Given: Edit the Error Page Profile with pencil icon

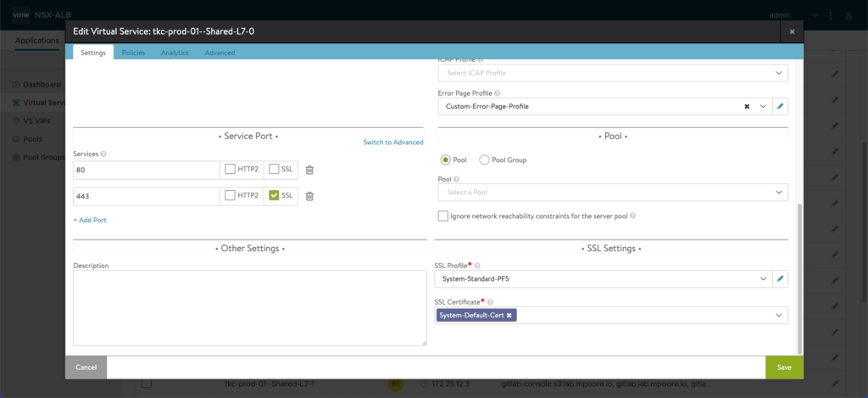Looking at the screenshot, I should (x=780, y=106).
